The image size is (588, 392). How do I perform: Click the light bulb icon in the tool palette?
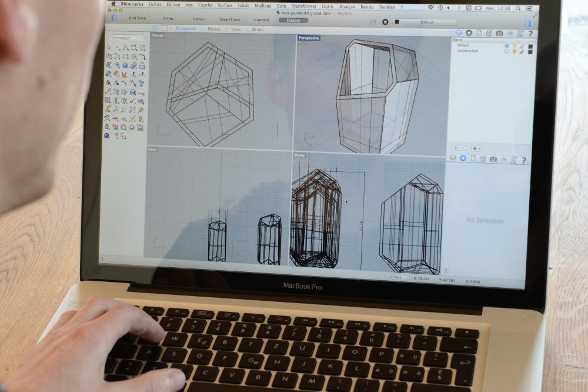point(141,119)
